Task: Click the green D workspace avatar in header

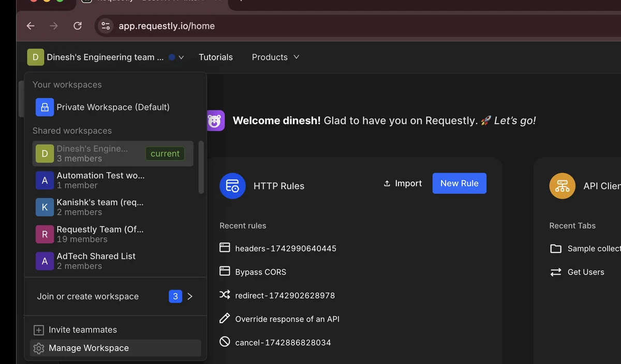Action: pos(35,57)
